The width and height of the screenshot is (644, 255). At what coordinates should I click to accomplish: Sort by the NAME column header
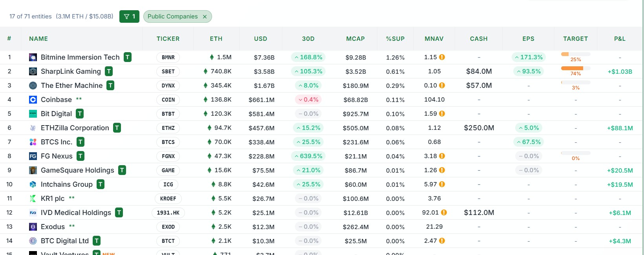coord(38,39)
